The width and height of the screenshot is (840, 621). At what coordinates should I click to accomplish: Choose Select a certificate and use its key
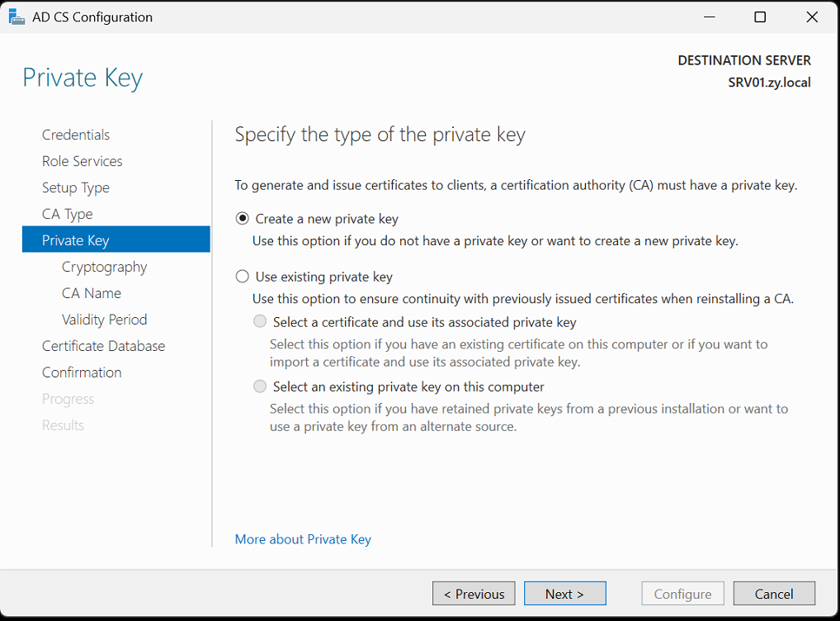pos(260,322)
